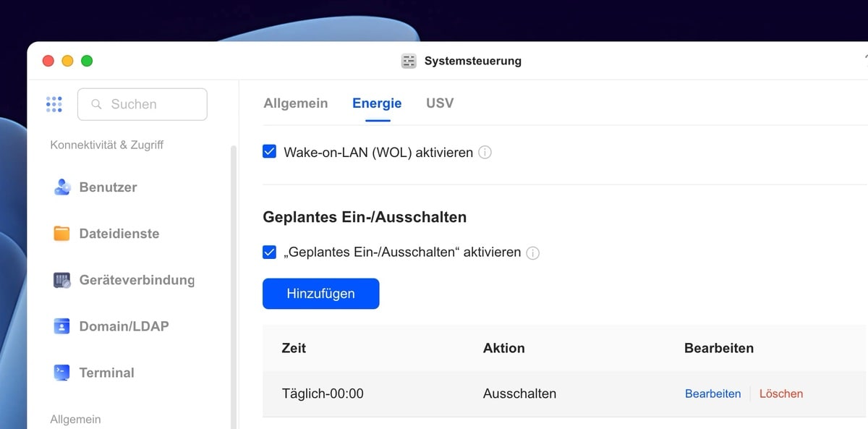Image resolution: width=868 pixels, height=429 pixels.
Task: Open the USV tab
Action: pos(440,103)
